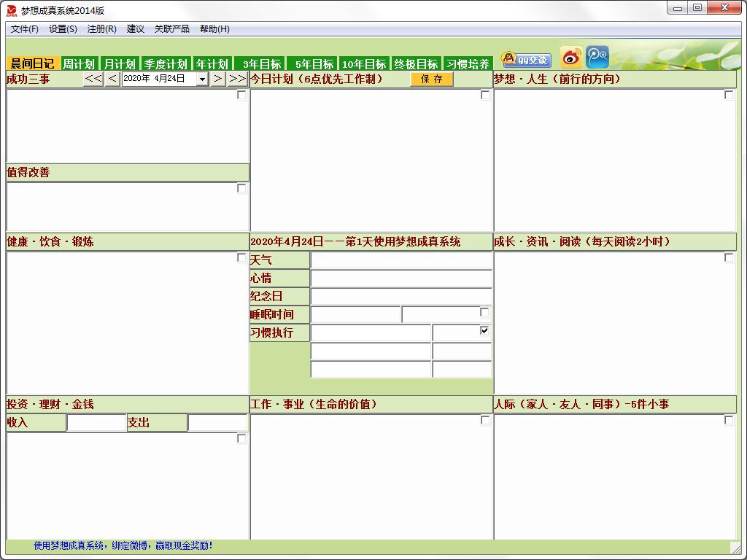Click the 保存 button
The height and width of the screenshot is (560, 747).
tap(432, 79)
